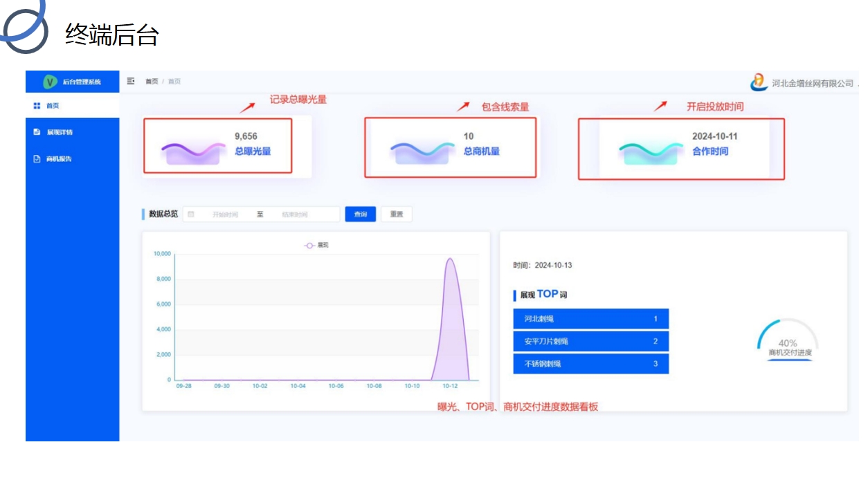Open the 商机报告 sidebar menu item
This screenshot has height=487, width=868.
point(59,158)
